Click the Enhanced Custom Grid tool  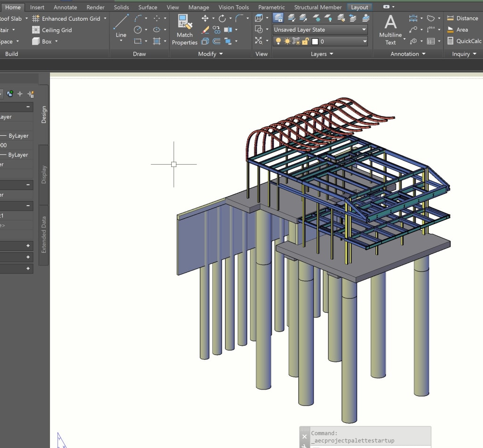pyautogui.click(x=71, y=18)
